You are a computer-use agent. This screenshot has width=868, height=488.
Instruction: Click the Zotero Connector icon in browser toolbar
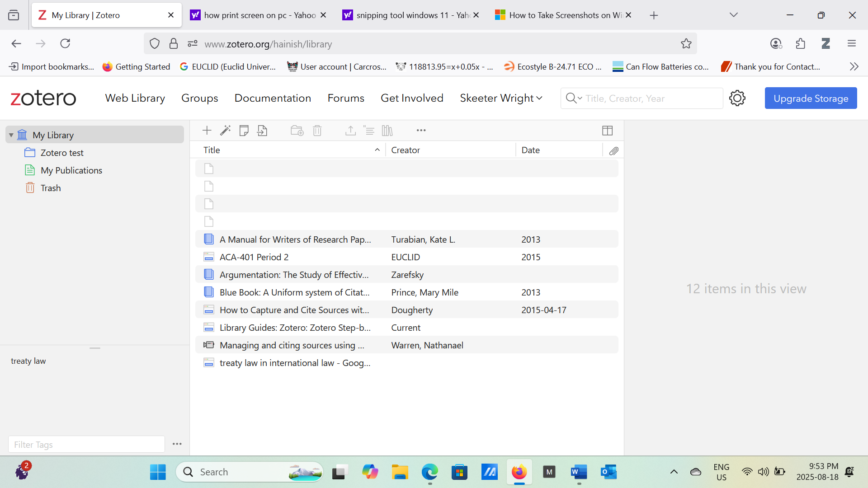coord(826,43)
